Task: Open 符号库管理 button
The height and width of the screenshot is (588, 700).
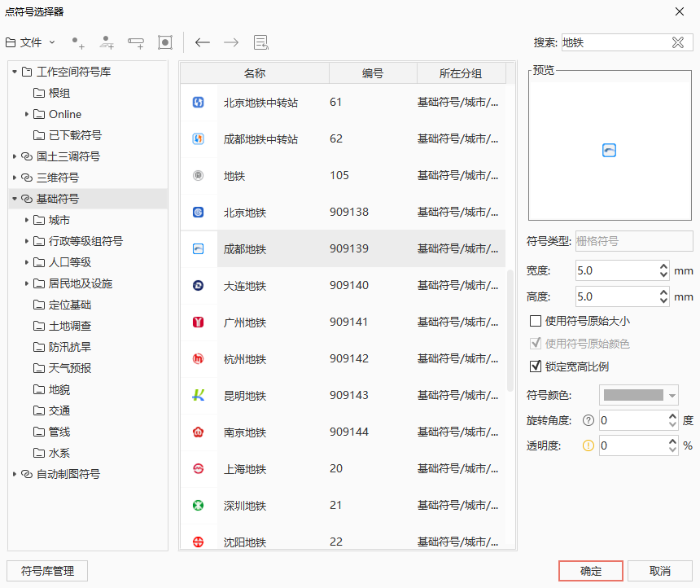Action: pyautogui.click(x=47, y=571)
